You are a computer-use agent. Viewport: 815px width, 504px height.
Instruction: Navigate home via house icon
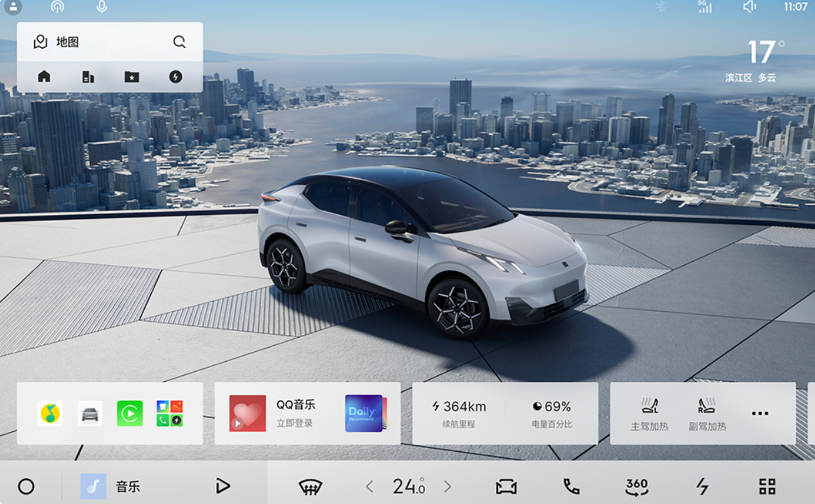(44, 77)
